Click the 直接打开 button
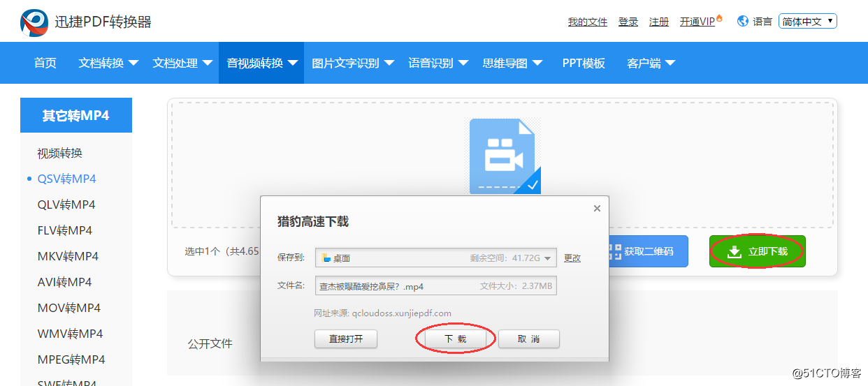 pyautogui.click(x=346, y=339)
